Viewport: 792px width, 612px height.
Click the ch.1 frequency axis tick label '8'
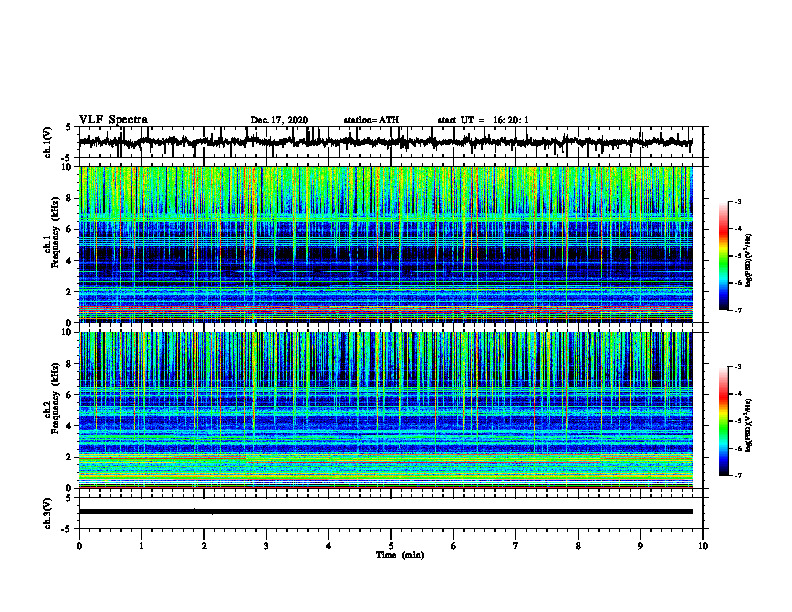point(71,198)
